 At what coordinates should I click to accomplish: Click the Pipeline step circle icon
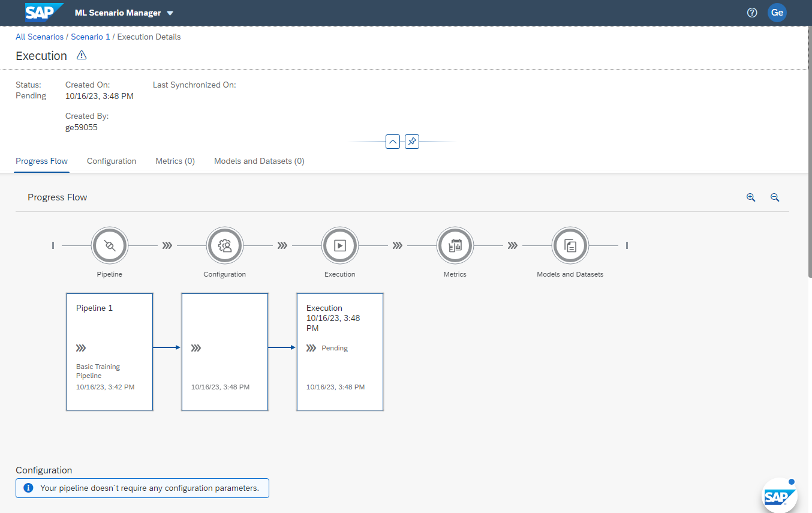point(109,245)
